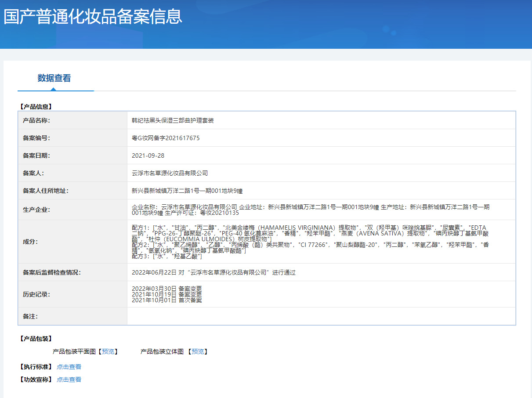Click the 2021年10月01日 首次备案 history entry
Screen dimensions: 532x398
(167, 300)
